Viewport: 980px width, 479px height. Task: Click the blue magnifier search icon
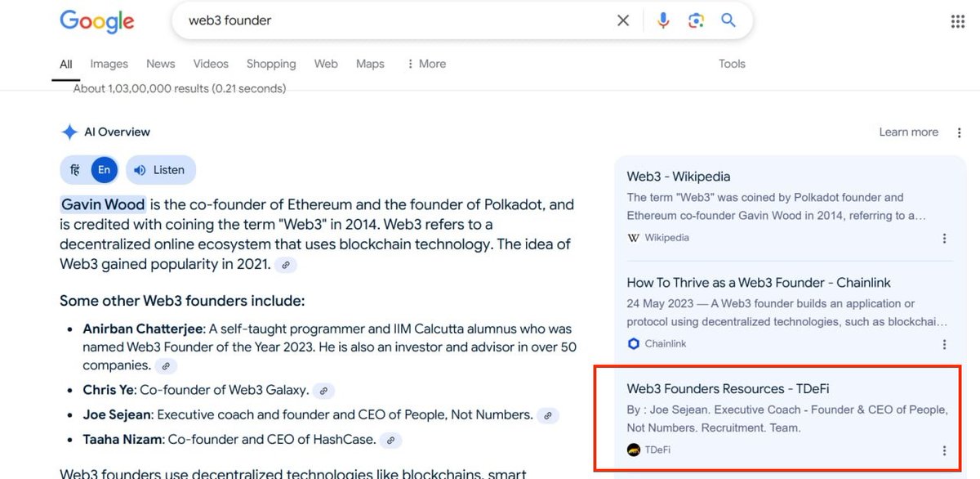tap(728, 20)
